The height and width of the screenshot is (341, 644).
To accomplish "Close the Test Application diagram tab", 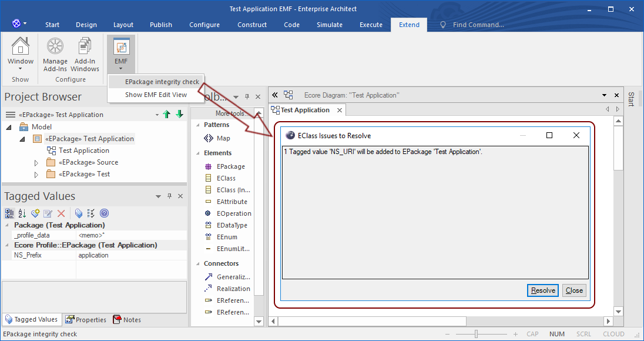I will coord(340,110).
